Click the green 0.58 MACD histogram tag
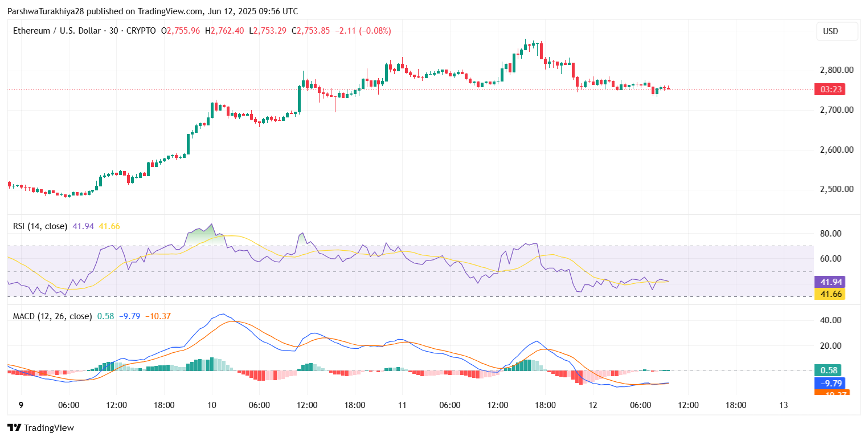The width and height of the screenshot is (868, 440). tap(827, 370)
